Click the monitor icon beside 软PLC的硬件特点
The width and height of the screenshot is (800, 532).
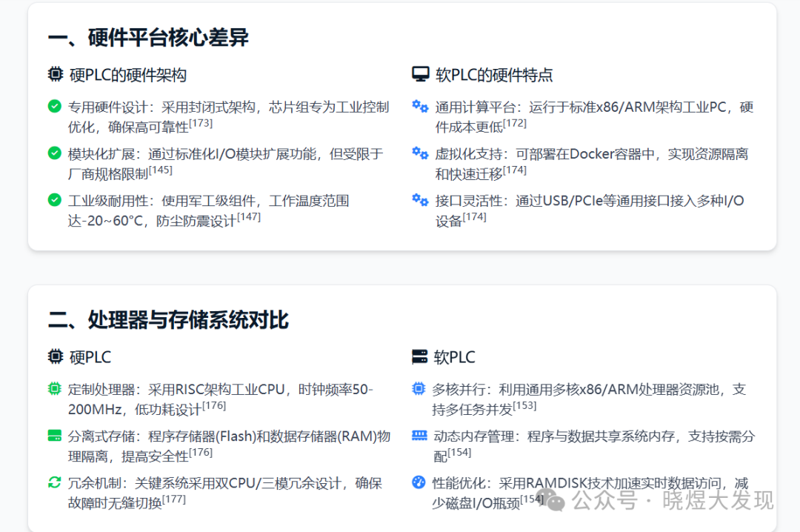pyautogui.click(x=421, y=75)
